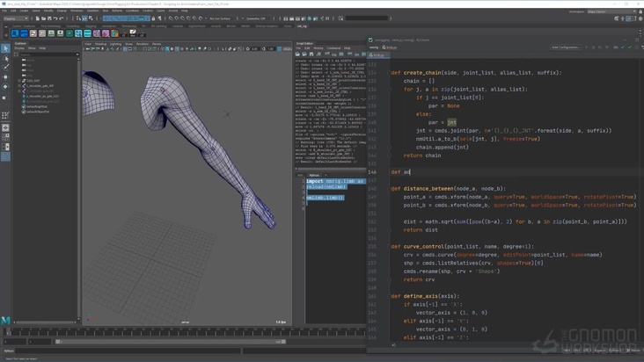The image size is (644, 362).
Task: Open the Rigging menu set dropdown
Action: pyautogui.click(x=16, y=18)
